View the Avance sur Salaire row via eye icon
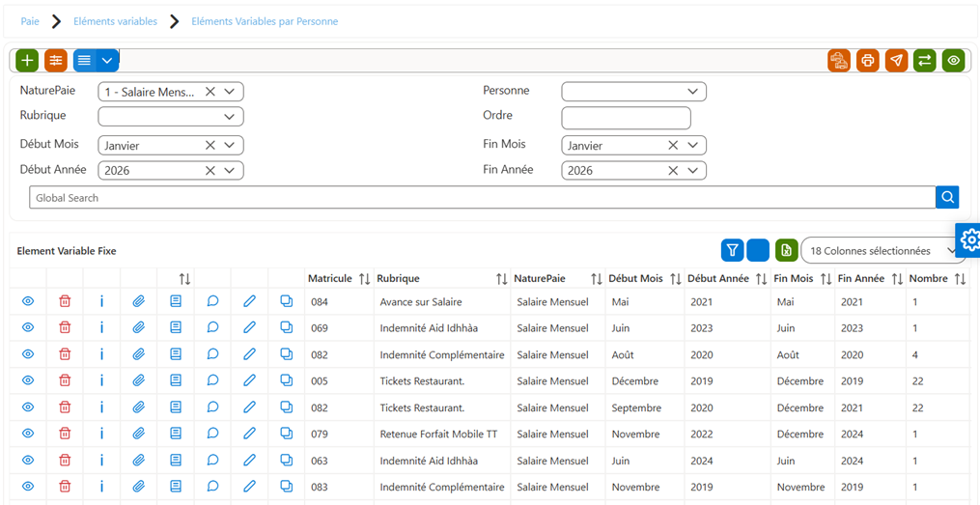The width and height of the screenshot is (980, 505). [27, 301]
